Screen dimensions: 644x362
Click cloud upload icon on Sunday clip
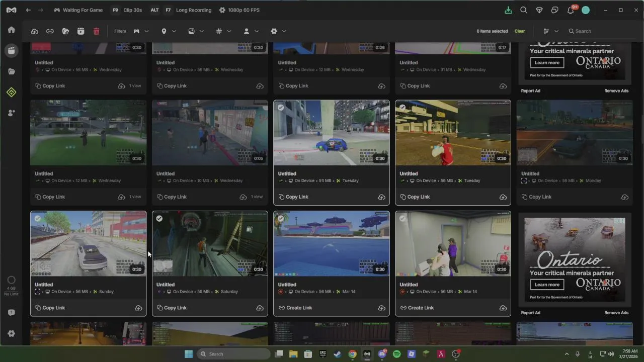tap(138, 308)
